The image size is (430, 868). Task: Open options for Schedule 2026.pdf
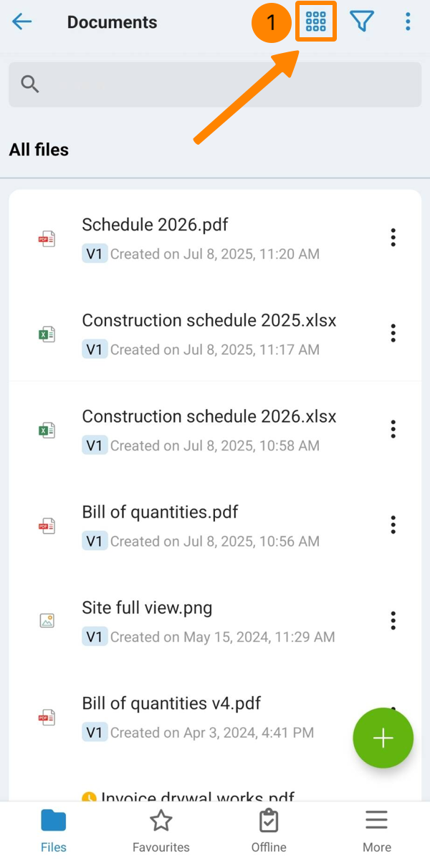click(393, 238)
